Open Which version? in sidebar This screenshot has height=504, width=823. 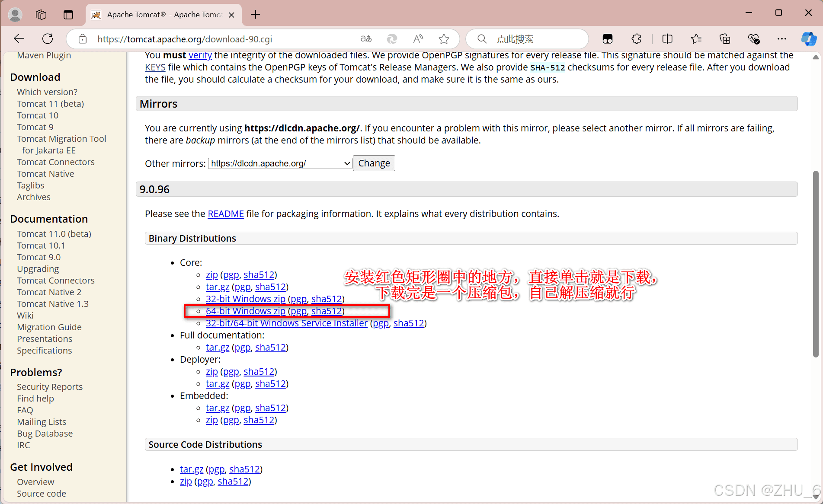coord(47,92)
